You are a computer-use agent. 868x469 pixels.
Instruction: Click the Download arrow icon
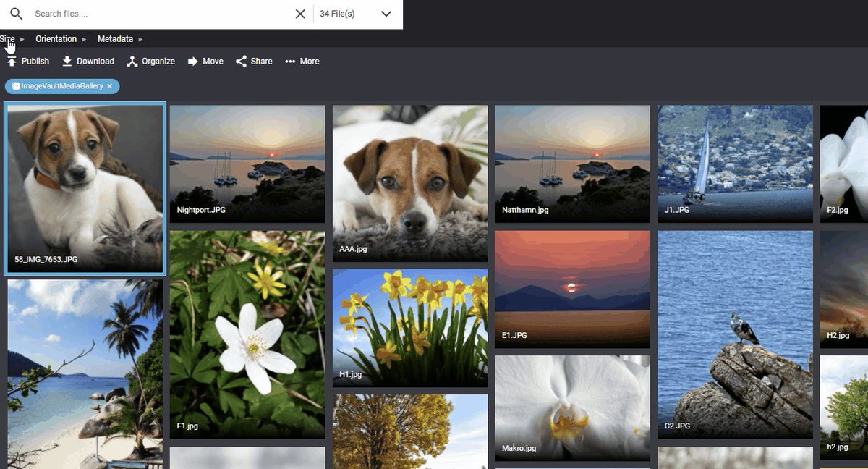[x=67, y=62]
